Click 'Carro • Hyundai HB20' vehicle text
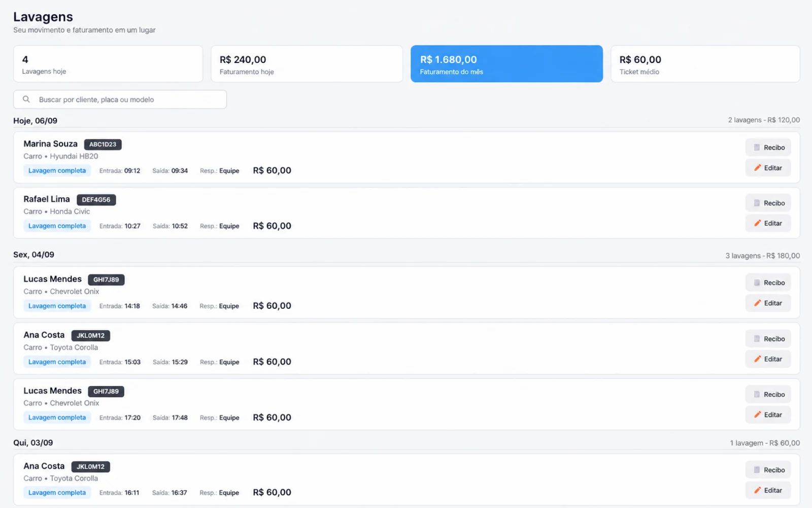 [61, 156]
